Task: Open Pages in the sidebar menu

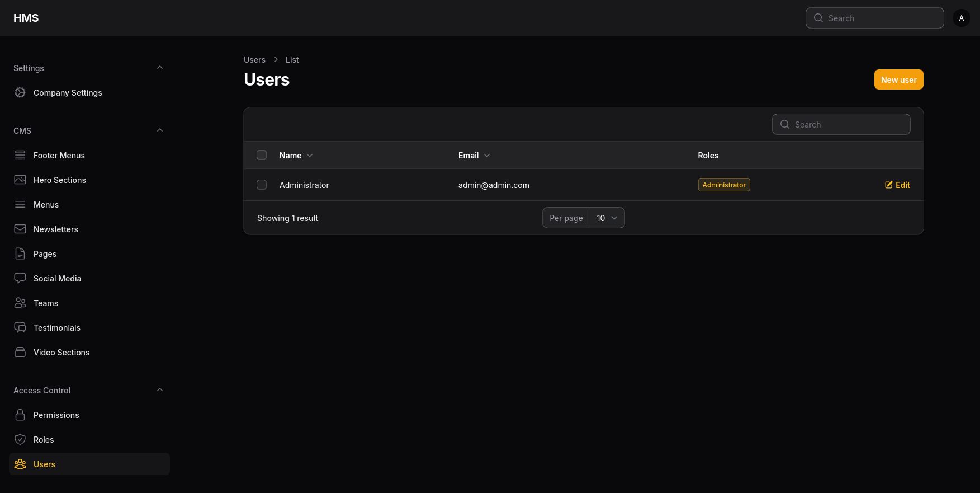Action: pos(45,254)
